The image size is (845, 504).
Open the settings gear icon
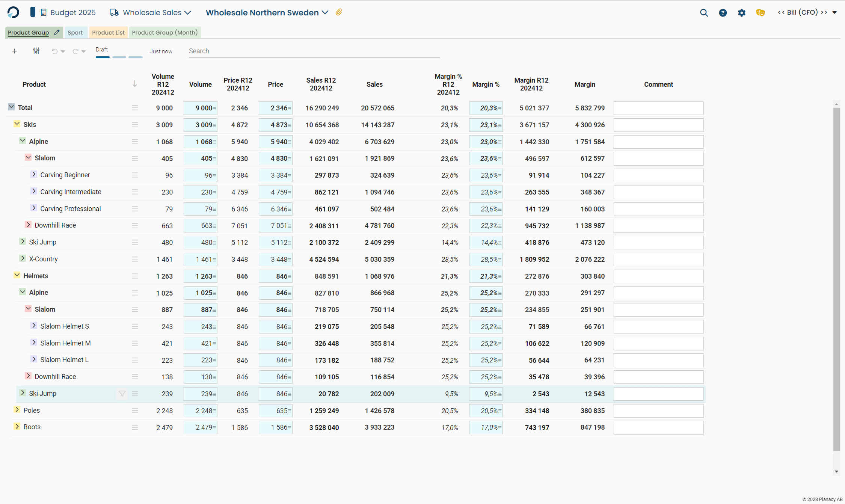pyautogui.click(x=741, y=13)
